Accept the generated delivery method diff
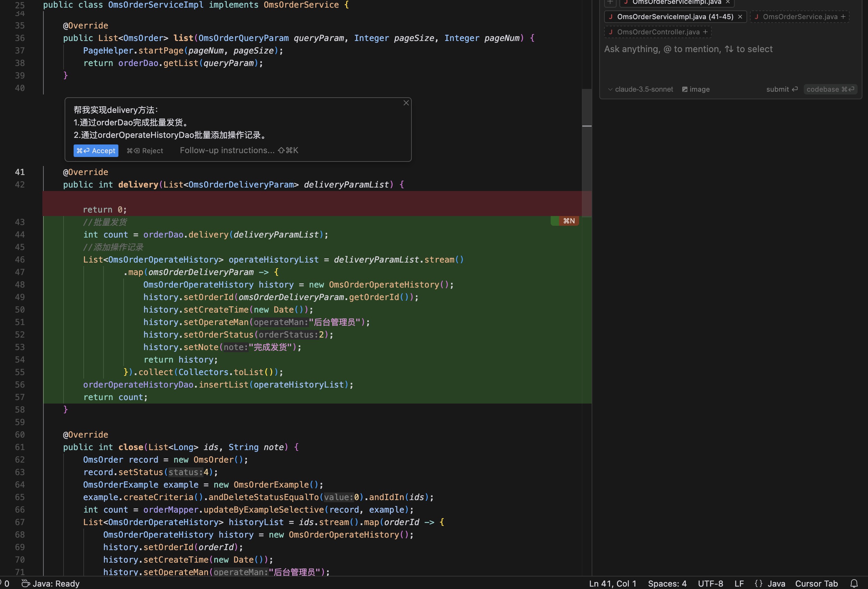Screen dimensions: 868x589 click(x=95, y=150)
